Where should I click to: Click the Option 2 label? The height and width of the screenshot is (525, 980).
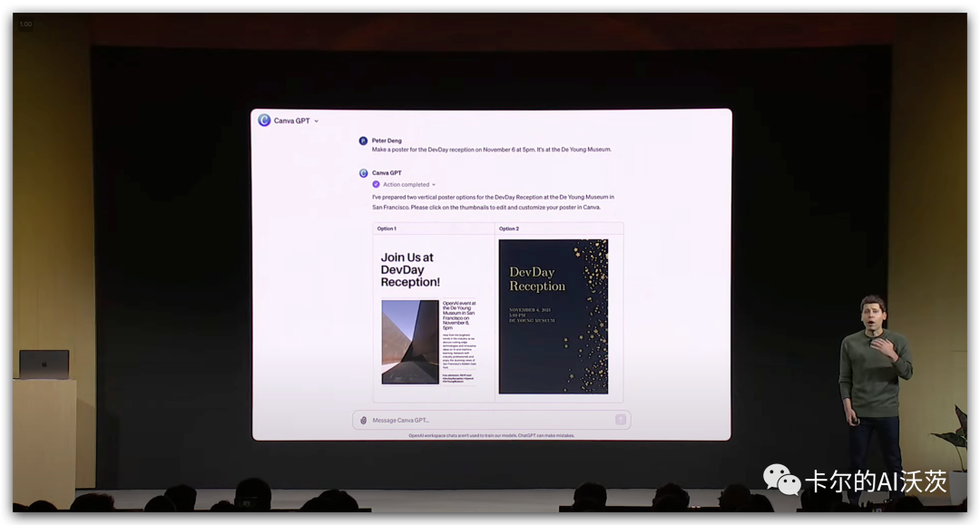(509, 228)
